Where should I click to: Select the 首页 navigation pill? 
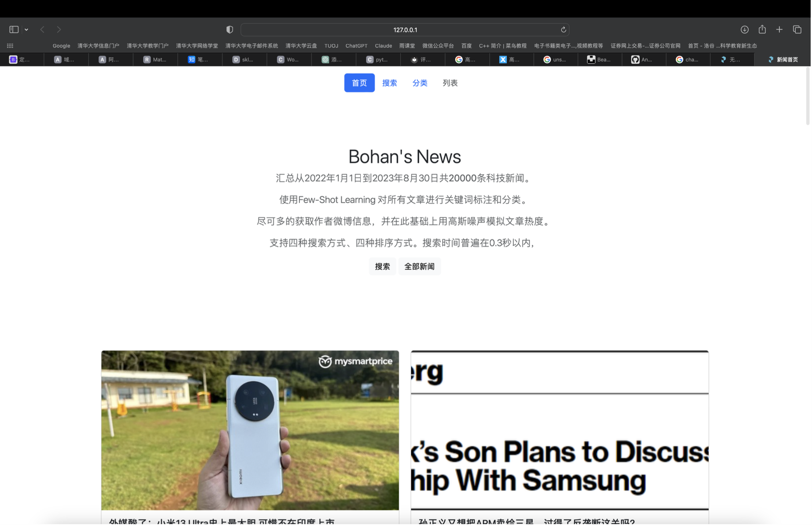coord(359,83)
